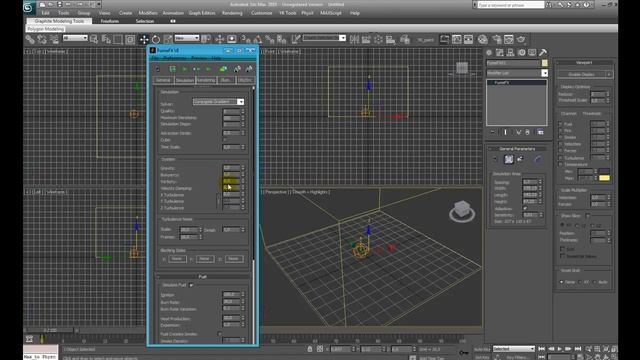
Task: Click the teapot Render Production icon
Action: (x=521, y=39)
